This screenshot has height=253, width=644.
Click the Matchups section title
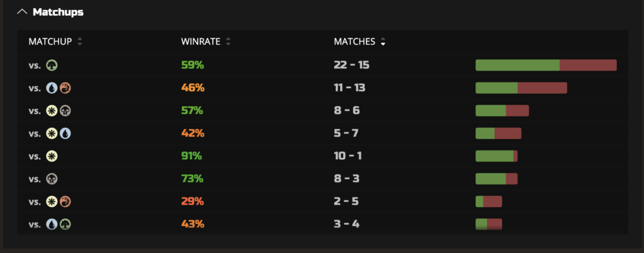click(58, 12)
